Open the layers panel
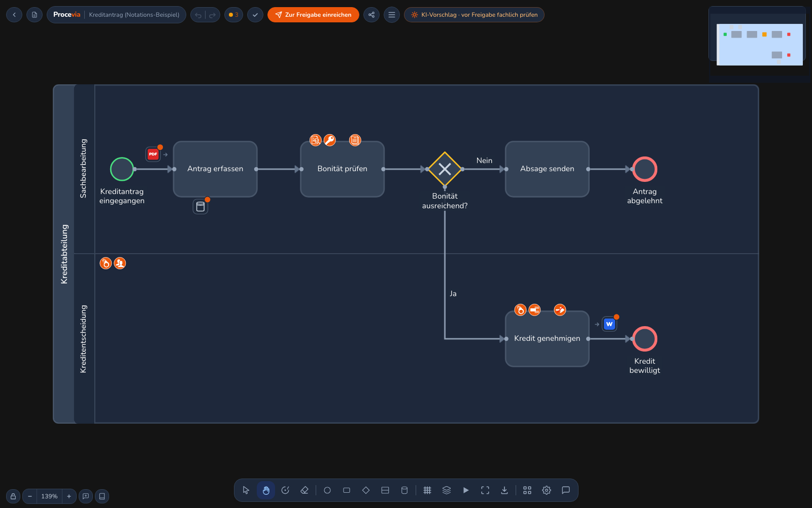 click(447, 490)
